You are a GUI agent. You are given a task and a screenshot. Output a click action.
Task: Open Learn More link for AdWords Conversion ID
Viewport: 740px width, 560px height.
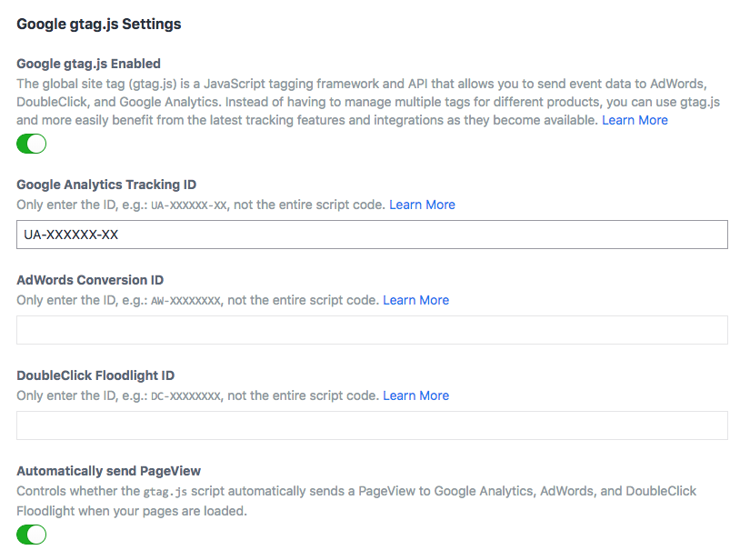click(415, 300)
